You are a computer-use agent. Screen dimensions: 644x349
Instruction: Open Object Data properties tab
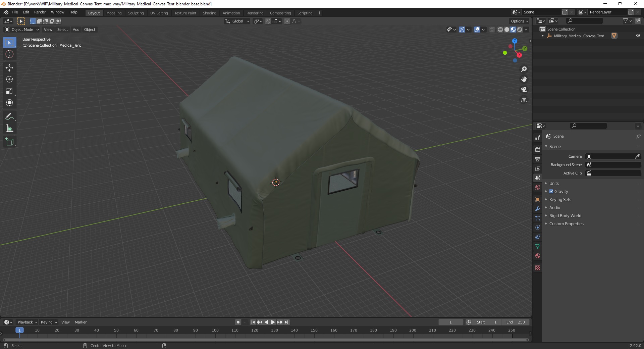tap(538, 246)
